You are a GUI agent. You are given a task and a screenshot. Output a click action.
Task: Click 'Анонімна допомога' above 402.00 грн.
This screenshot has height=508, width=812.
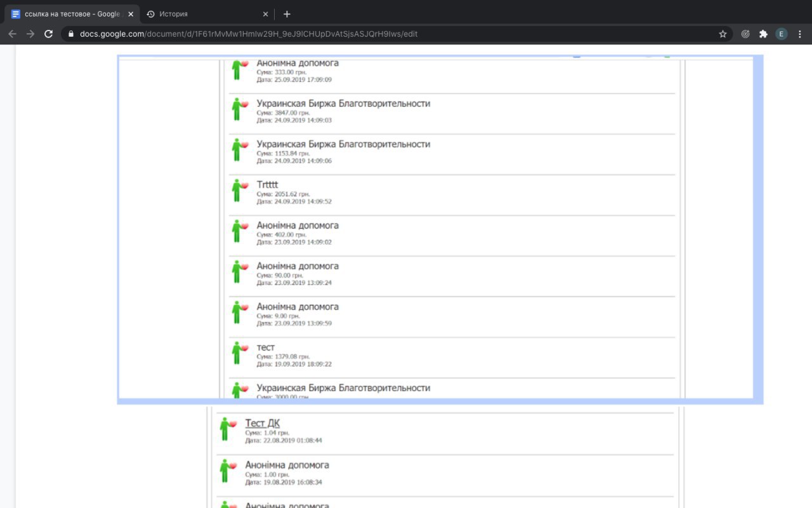point(298,225)
